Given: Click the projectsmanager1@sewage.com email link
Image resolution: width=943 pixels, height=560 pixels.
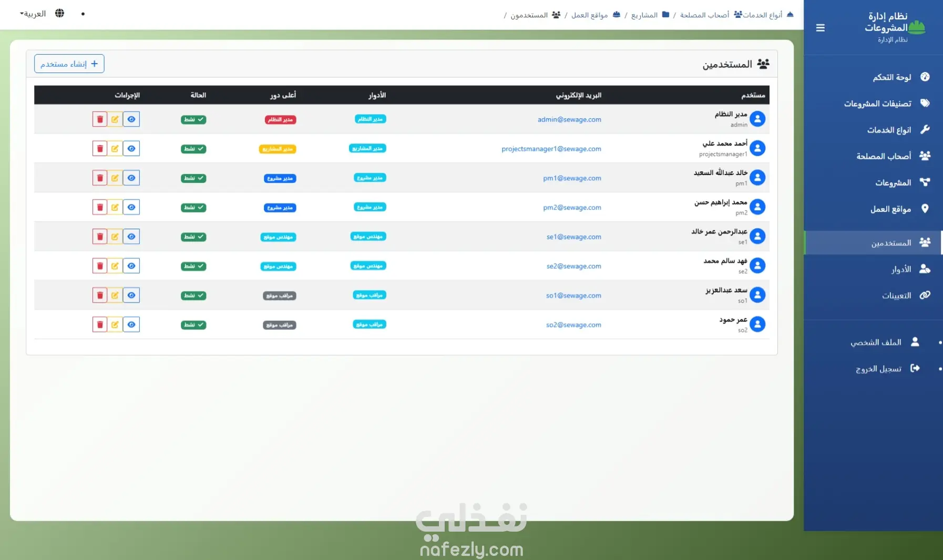Looking at the screenshot, I should click(551, 149).
